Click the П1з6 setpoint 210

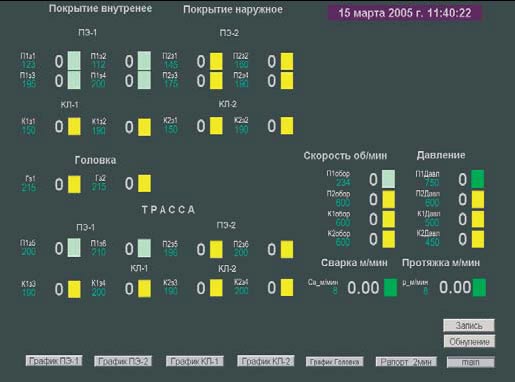click(99, 252)
